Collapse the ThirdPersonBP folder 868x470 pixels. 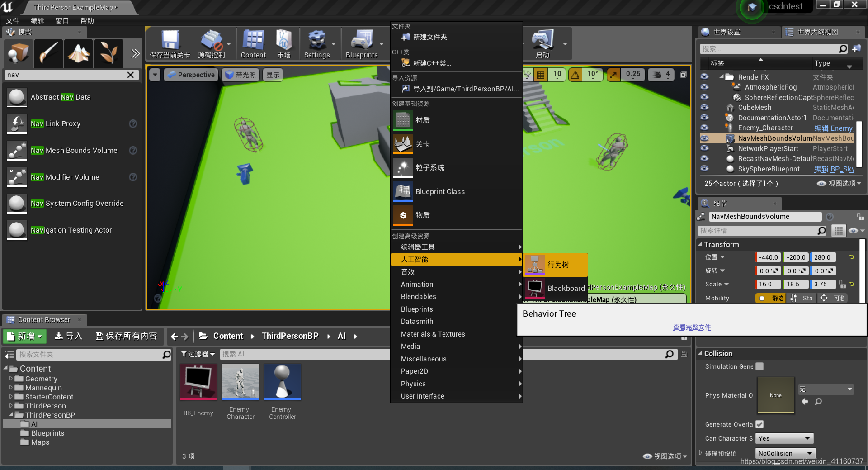[11, 415]
